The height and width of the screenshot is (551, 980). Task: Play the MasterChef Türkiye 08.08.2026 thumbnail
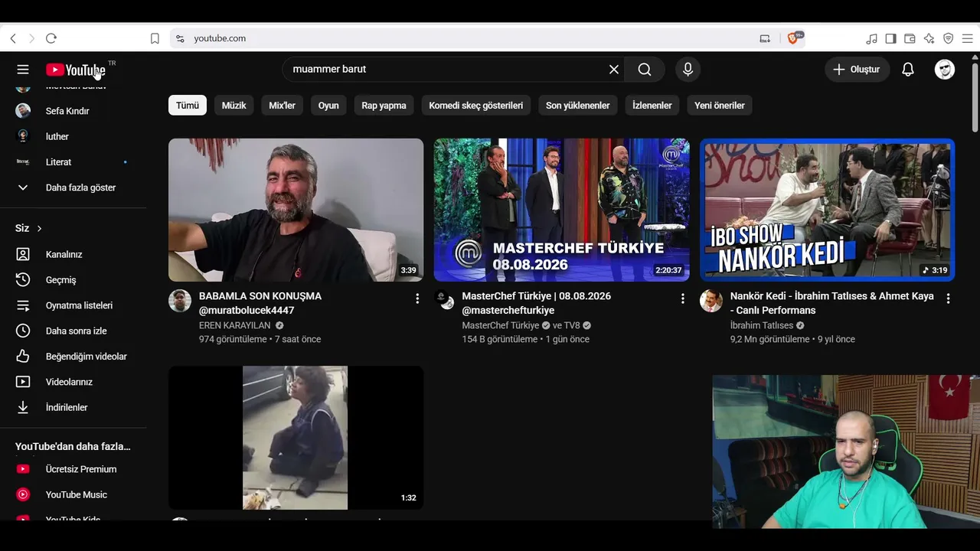point(561,210)
